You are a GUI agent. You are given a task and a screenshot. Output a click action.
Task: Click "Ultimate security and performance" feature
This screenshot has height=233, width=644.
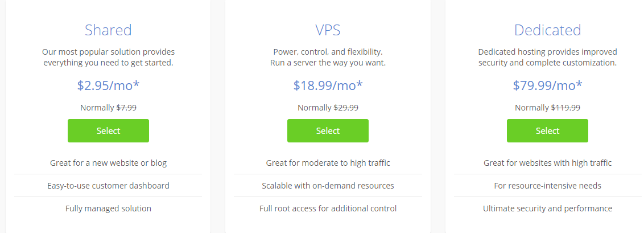click(x=547, y=209)
